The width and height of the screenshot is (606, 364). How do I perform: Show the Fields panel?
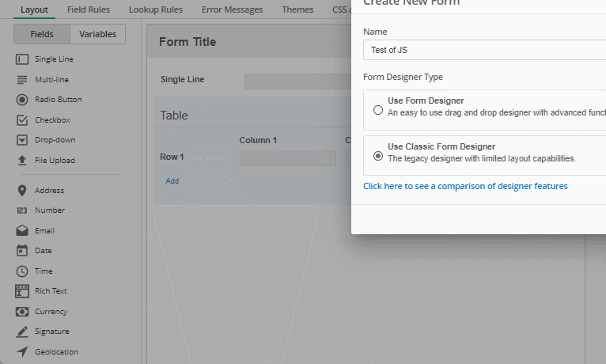[42, 34]
